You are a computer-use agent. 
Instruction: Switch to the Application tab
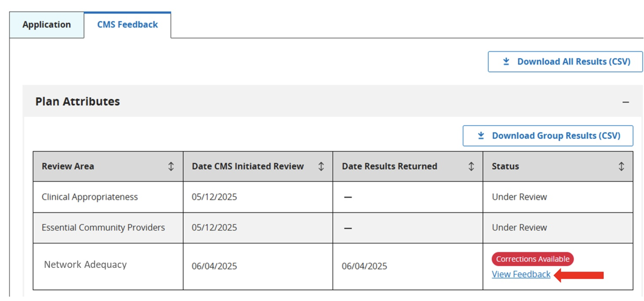(47, 25)
